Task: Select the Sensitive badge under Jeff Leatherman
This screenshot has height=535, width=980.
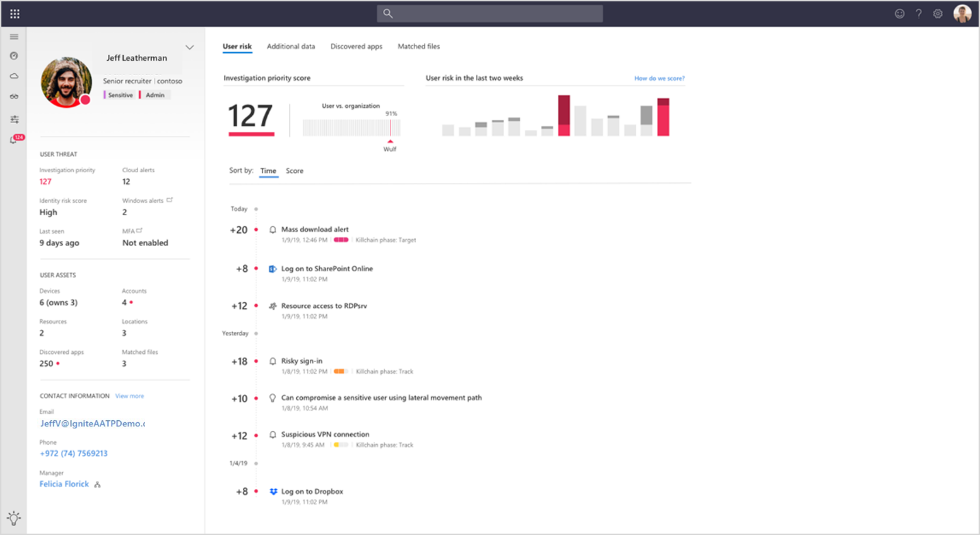Action: (x=119, y=94)
